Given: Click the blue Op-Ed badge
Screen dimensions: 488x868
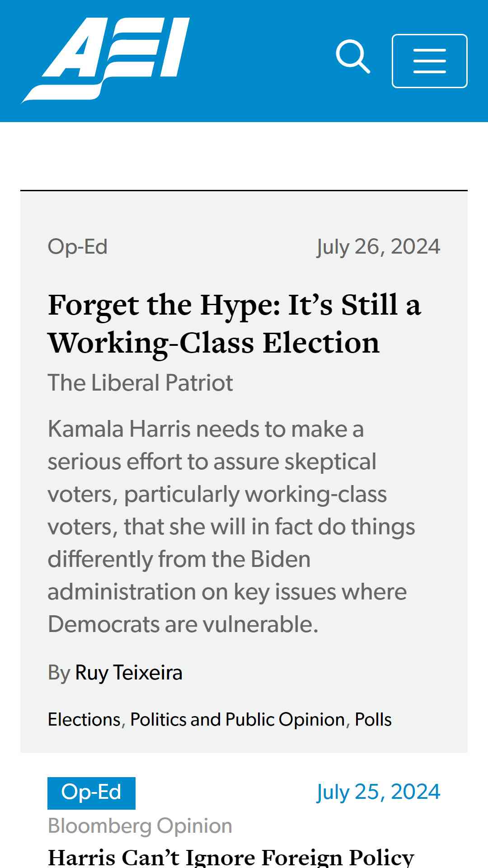Looking at the screenshot, I should pyautogui.click(x=91, y=793).
